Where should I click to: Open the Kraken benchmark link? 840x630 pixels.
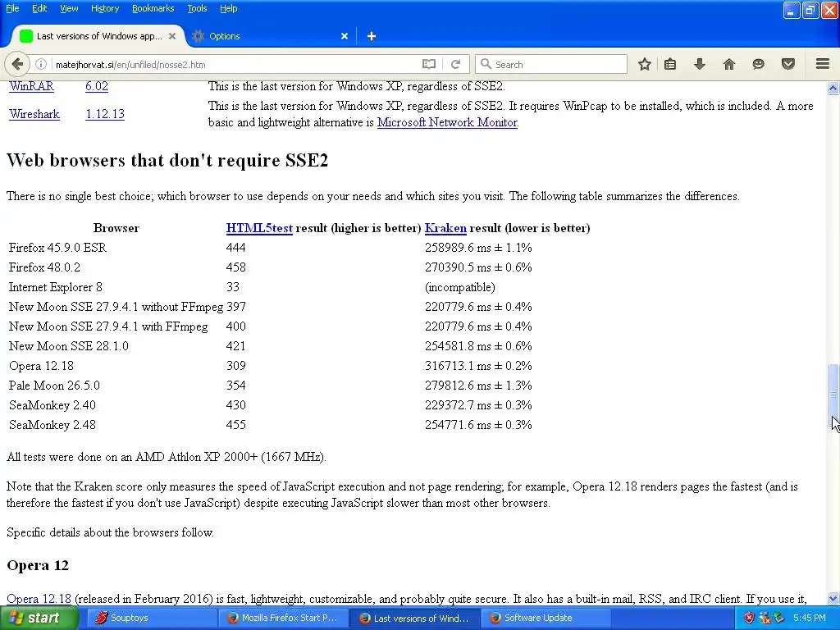point(445,228)
